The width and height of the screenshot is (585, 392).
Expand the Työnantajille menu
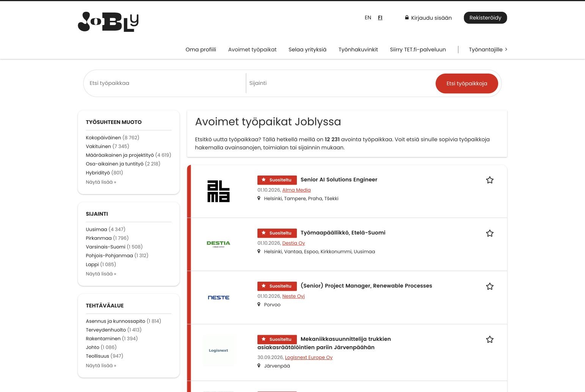[488, 50]
